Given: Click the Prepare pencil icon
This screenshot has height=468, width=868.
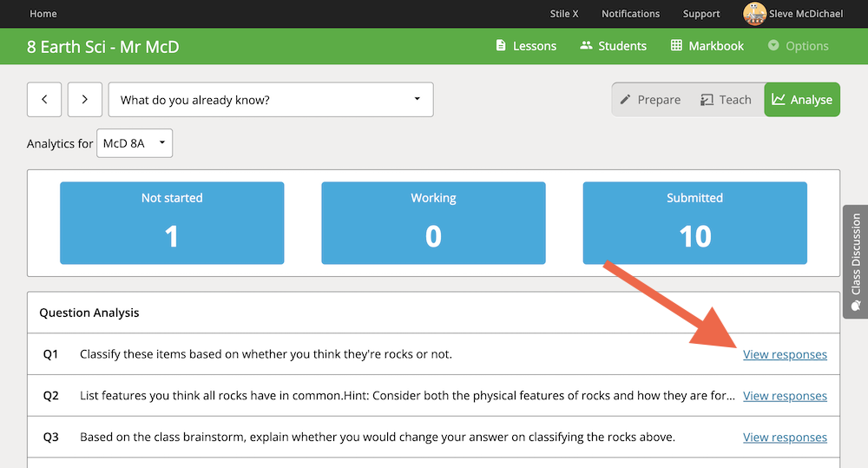Looking at the screenshot, I should [625, 100].
